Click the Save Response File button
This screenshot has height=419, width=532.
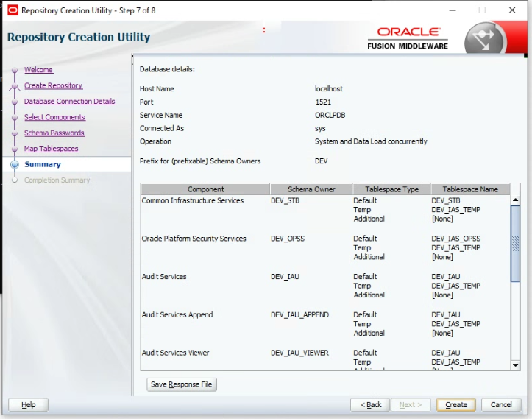182,384
